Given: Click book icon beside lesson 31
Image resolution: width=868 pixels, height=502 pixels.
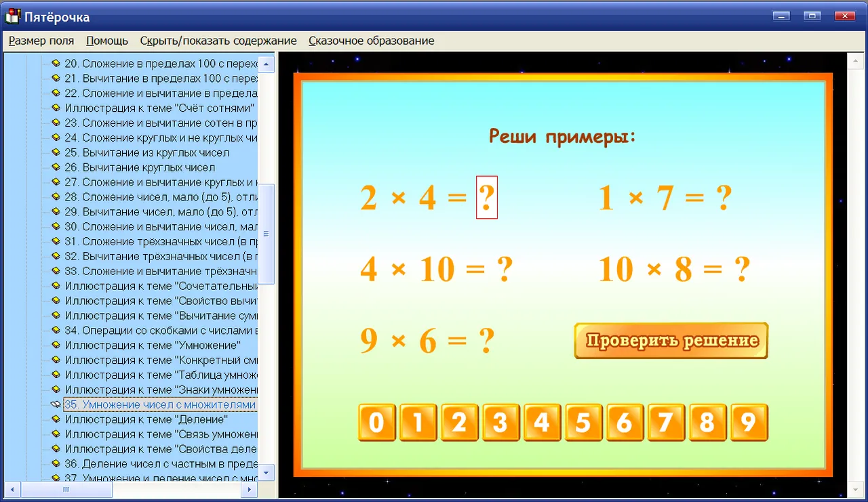Looking at the screenshot, I should [x=56, y=242].
